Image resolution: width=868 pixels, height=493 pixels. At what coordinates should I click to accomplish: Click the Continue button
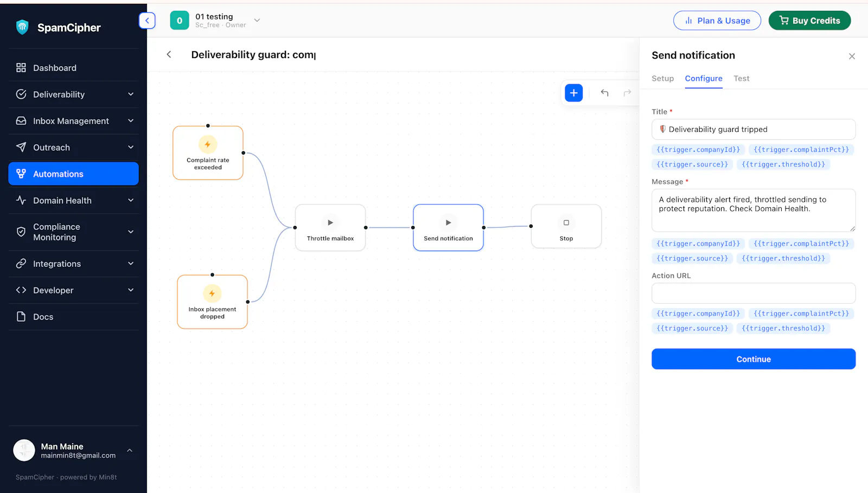tap(754, 359)
